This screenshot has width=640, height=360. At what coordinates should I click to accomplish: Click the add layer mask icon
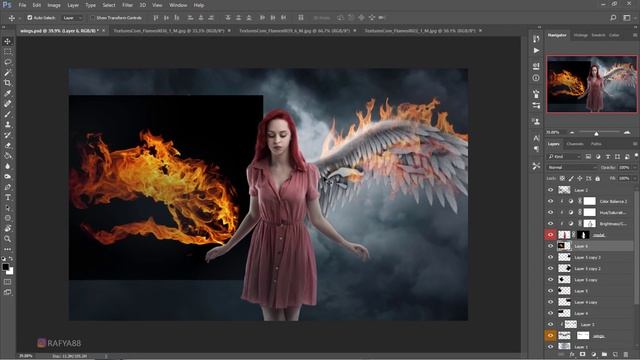click(582, 354)
